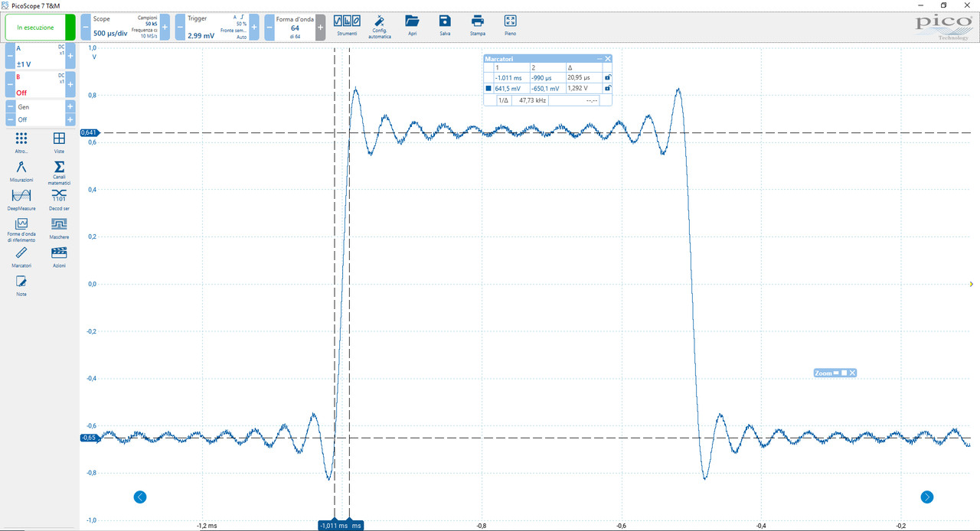
Task: Click the Stampa print icon
Action: tap(478, 25)
